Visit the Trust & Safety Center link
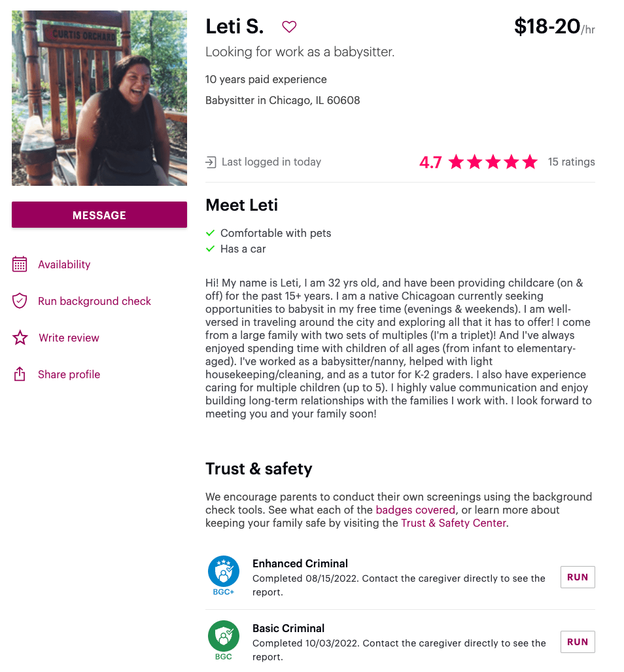Viewport: 624px width, 672px height. click(x=453, y=523)
